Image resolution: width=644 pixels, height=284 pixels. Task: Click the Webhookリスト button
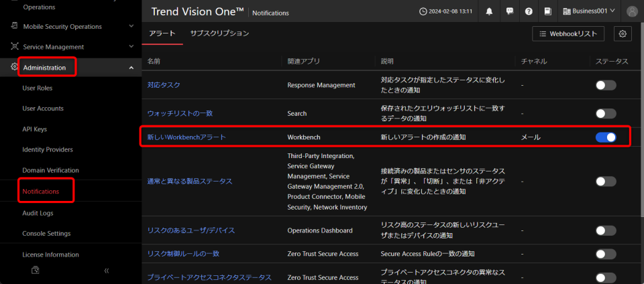point(568,33)
